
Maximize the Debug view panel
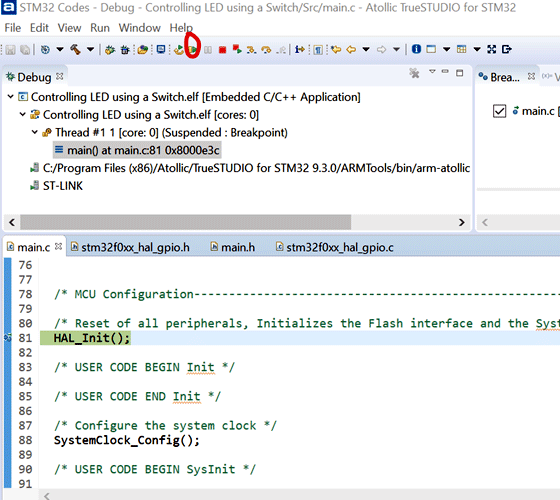[x=460, y=73]
